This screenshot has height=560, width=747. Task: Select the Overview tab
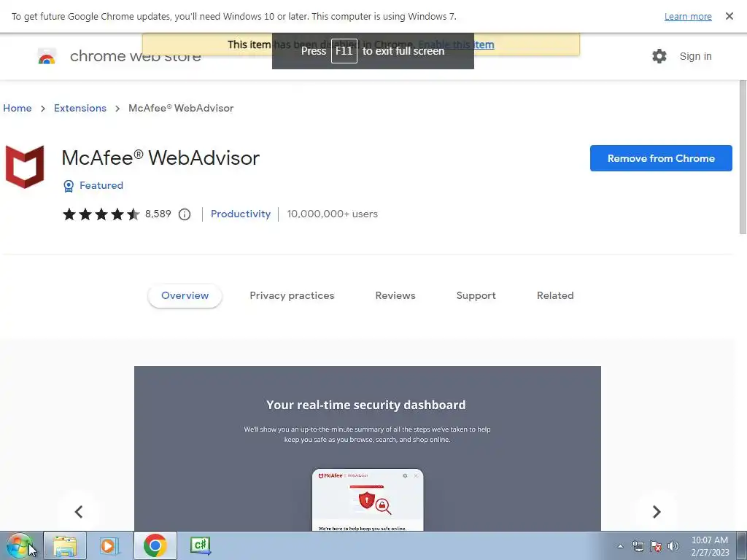(185, 296)
